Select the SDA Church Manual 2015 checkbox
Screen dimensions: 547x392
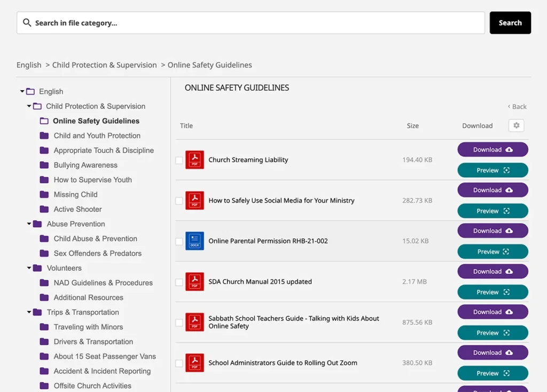(179, 282)
